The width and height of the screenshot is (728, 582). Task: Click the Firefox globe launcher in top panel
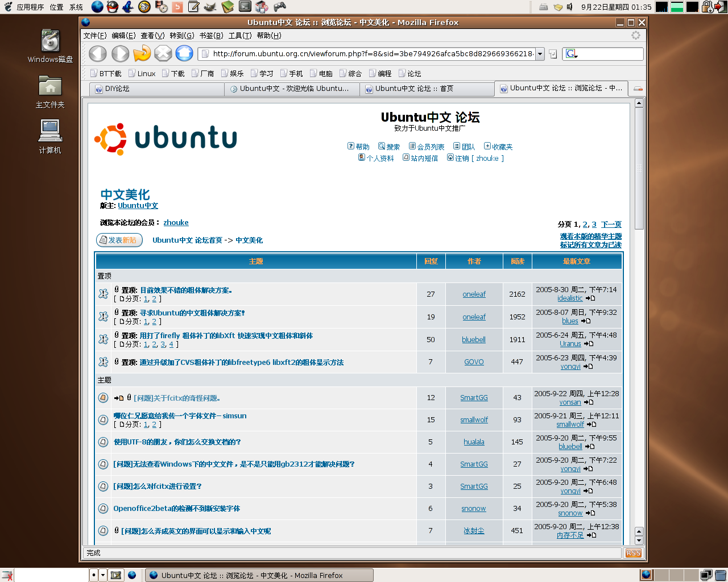[x=97, y=7]
